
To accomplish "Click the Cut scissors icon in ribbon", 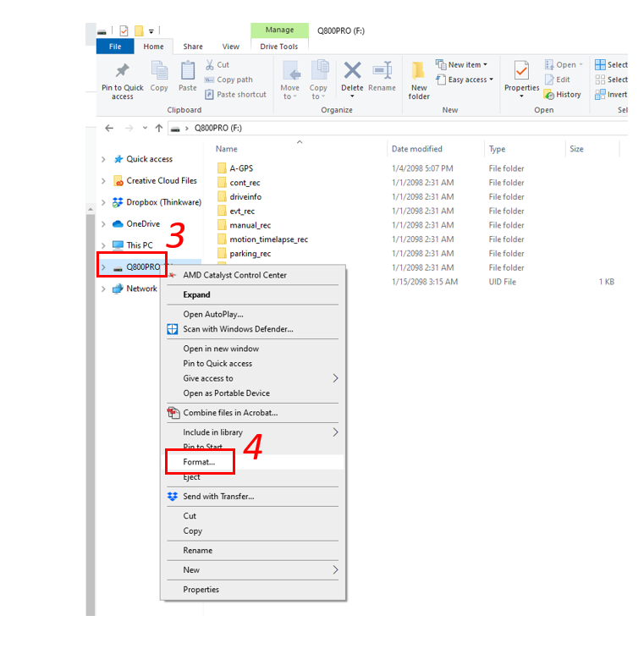I will (209, 64).
